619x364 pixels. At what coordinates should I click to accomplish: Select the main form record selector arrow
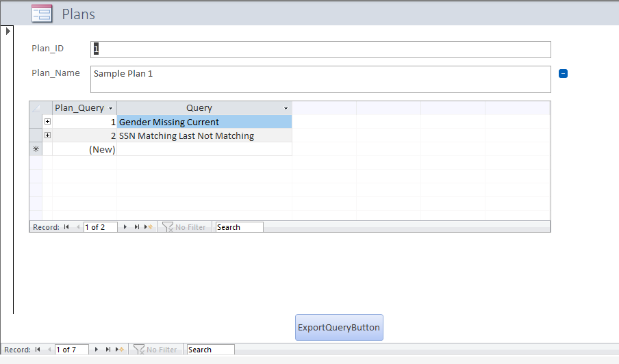8,31
